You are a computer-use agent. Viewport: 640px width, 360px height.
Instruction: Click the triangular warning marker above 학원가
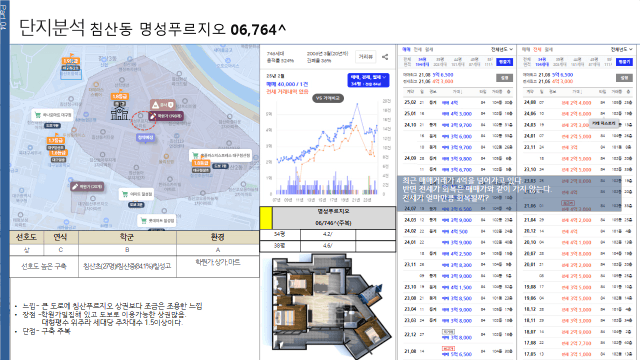162,105
